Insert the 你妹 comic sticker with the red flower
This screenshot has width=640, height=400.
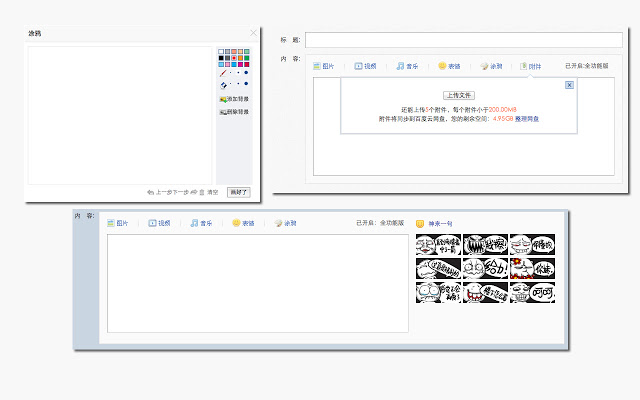click(532, 269)
